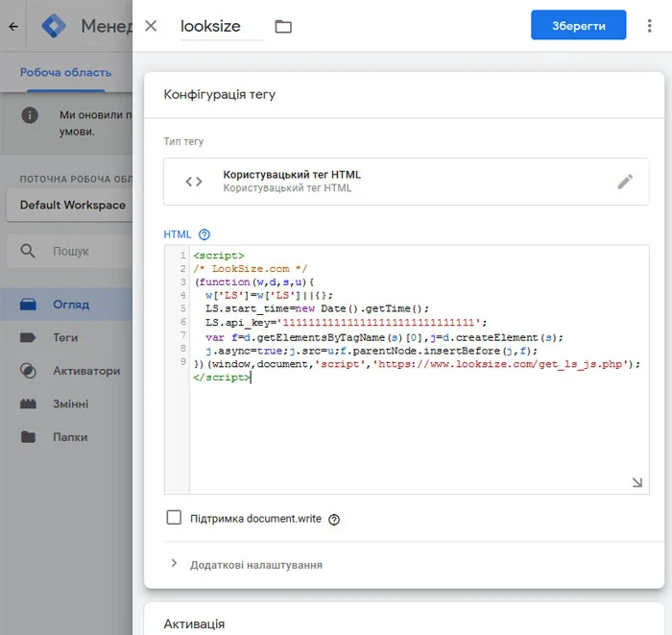This screenshot has width=672, height=635.
Task: Focus the Пошук search field
Action: [x=71, y=252]
